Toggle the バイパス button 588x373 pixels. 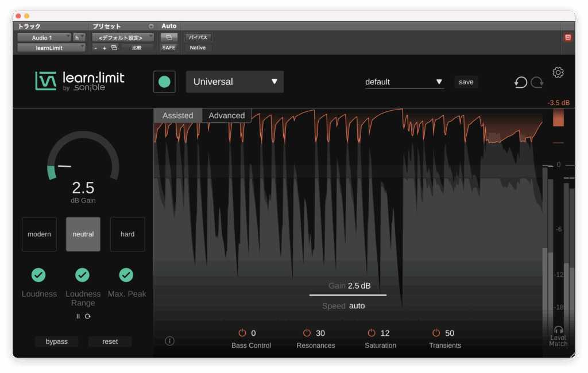pyautogui.click(x=198, y=37)
